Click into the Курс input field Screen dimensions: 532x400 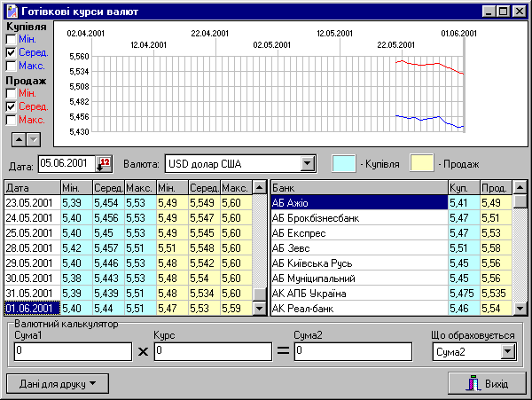point(213,352)
